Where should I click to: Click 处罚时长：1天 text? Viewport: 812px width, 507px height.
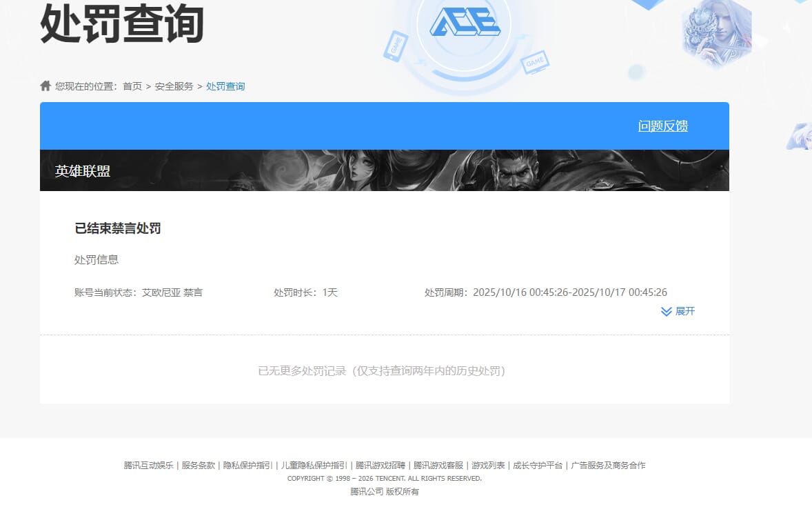click(305, 292)
